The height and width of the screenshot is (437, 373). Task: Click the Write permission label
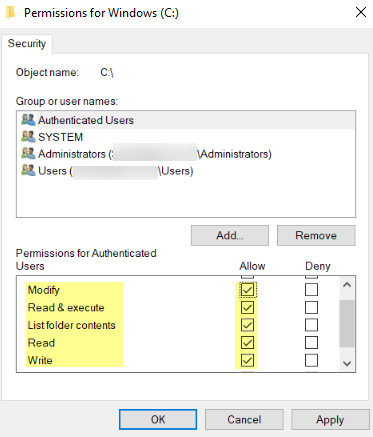[x=40, y=360]
